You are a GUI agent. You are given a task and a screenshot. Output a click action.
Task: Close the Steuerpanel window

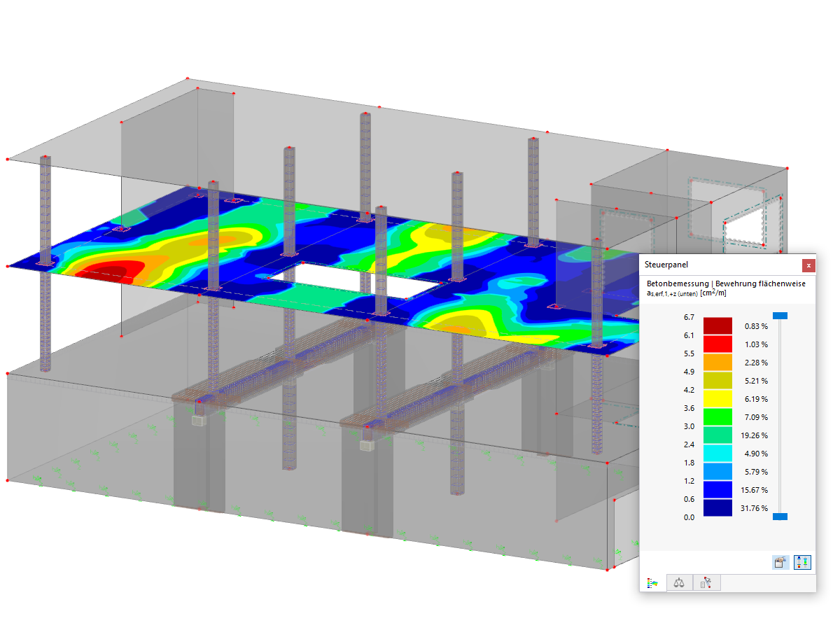click(x=808, y=265)
